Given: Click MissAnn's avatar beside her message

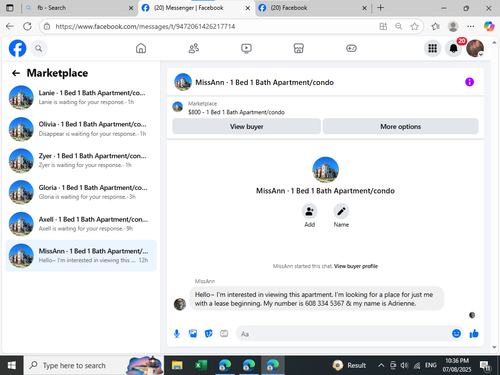Looking at the screenshot, I should click(180, 304).
